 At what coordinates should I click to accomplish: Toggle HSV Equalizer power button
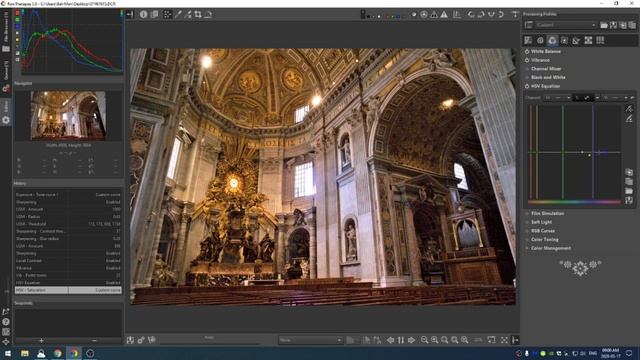(x=527, y=86)
